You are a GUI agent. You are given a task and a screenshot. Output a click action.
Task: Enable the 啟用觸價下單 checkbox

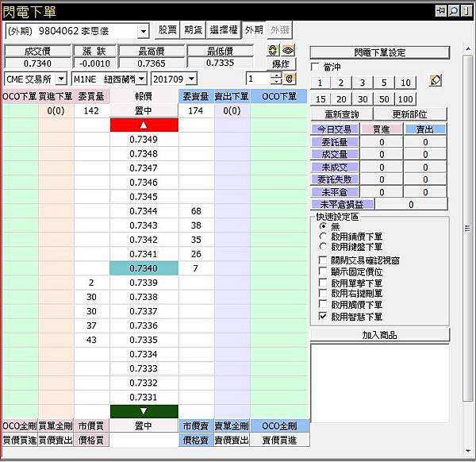coord(323,305)
